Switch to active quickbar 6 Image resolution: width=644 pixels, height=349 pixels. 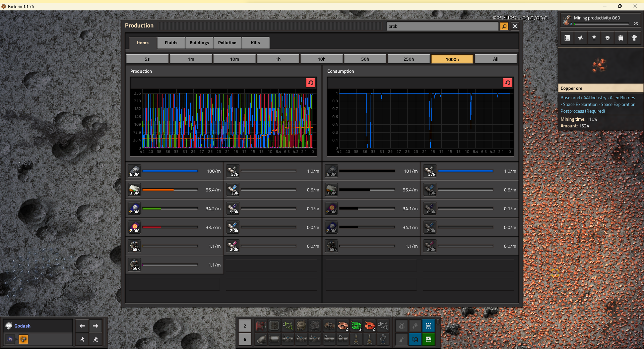click(245, 339)
